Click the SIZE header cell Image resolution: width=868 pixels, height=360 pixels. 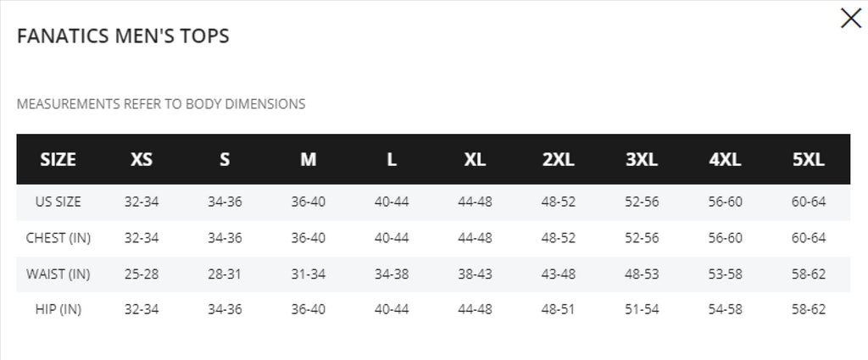tap(58, 160)
